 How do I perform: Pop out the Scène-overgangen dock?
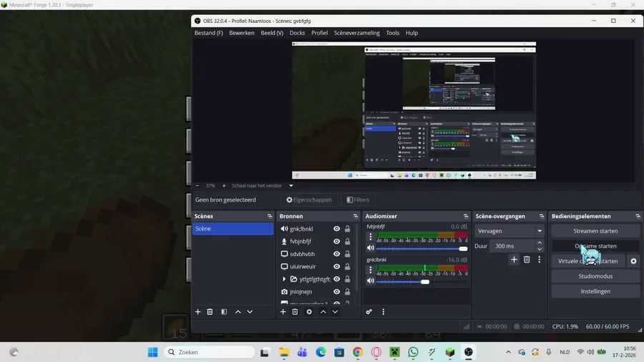click(542, 216)
